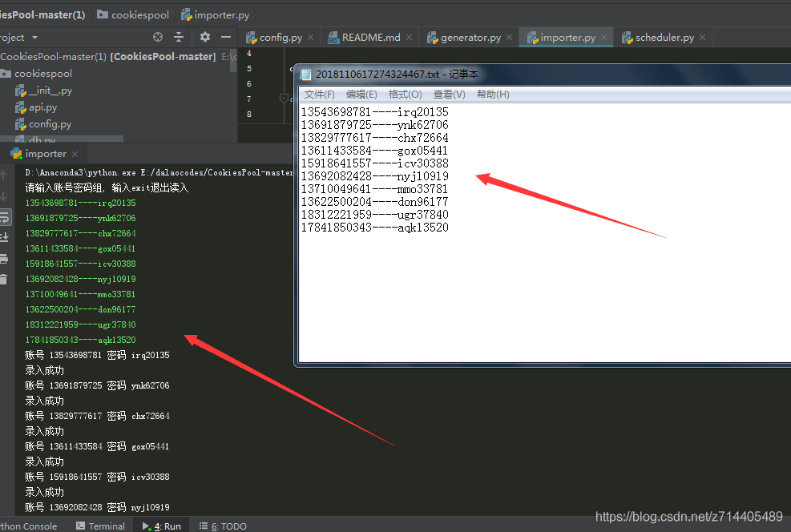The width and height of the screenshot is (791, 532).
Task: Click the first 录入成功 console message
Action: pos(45,371)
